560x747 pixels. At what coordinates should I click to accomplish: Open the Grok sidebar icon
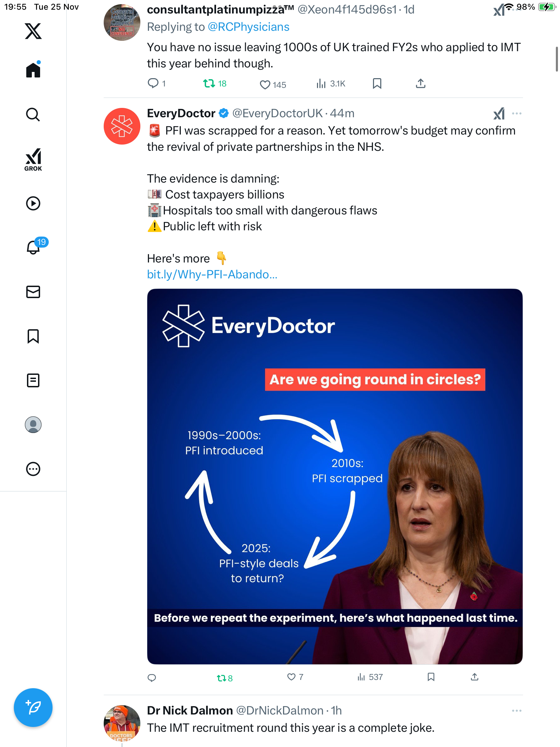click(33, 159)
